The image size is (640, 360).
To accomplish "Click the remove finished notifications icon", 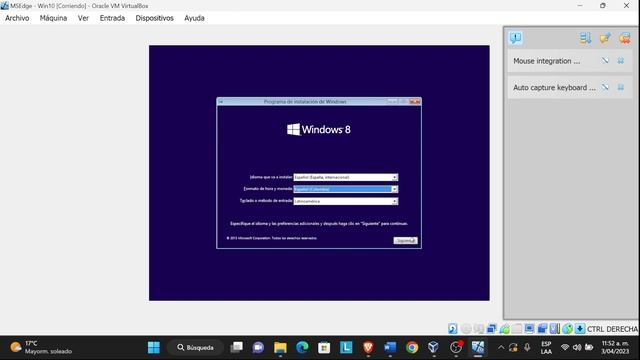I will [x=624, y=38].
